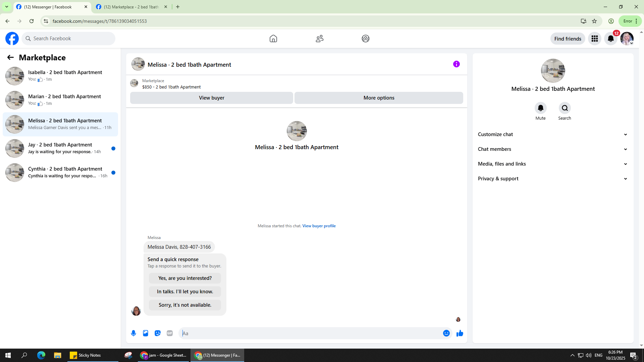Click the voice clip microphone icon
Screen dimensions: 644x362
133,333
